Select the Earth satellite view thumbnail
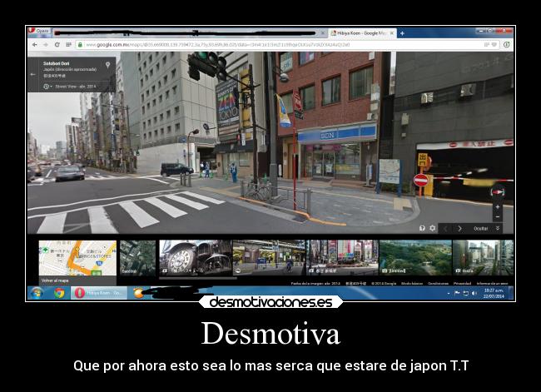 (x=137, y=257)
